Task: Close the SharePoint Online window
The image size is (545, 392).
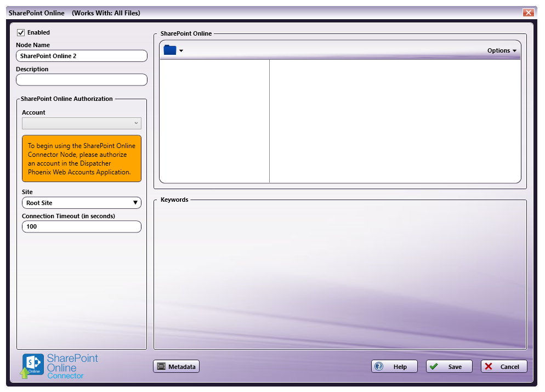Action: click(x=529, y=13)
